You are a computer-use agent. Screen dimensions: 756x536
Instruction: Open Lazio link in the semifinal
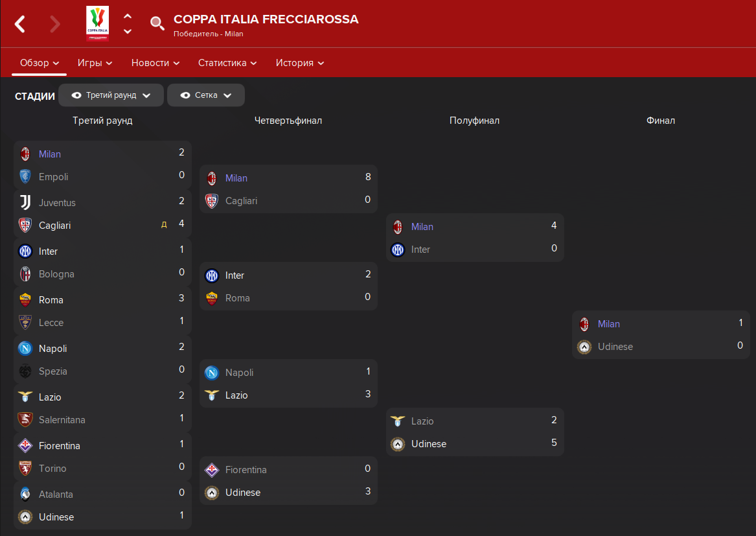pos(422,421)
